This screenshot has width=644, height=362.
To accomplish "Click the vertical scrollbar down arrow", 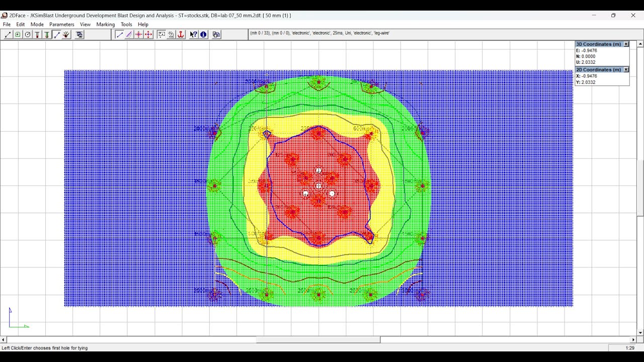I will [x=640, y=333].
